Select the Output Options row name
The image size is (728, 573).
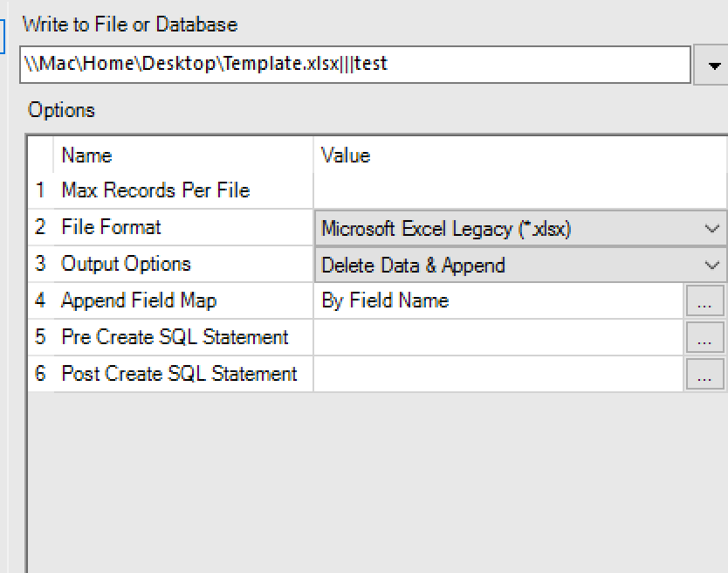[126, 265]
